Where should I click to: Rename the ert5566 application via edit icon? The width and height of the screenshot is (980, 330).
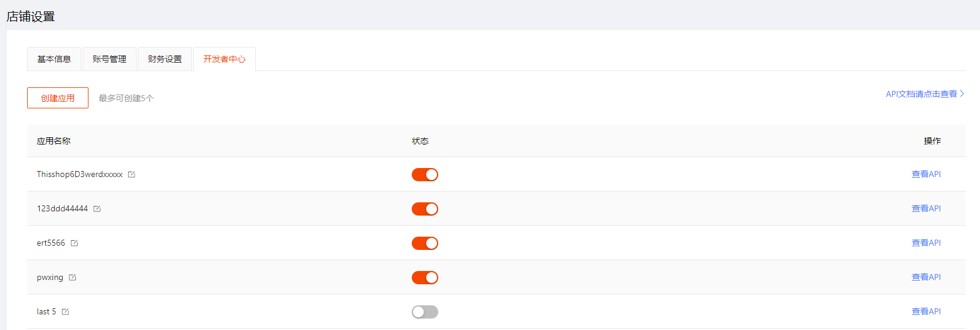tap(74, 243)
